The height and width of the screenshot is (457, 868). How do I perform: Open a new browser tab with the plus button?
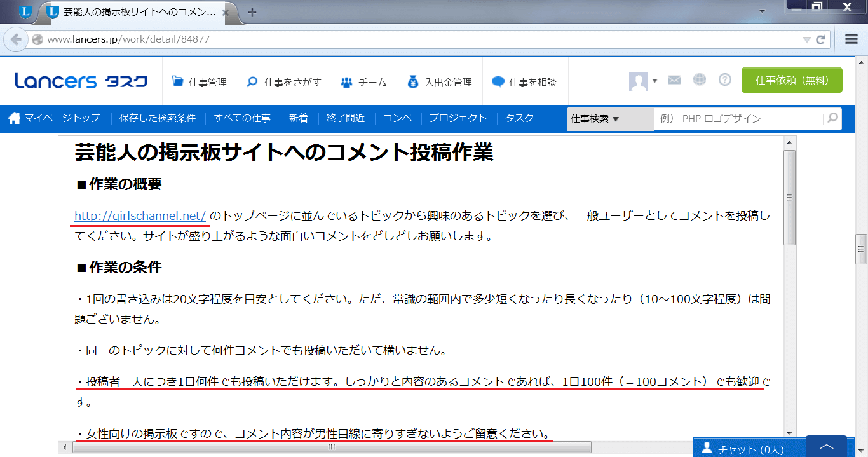(253, 11)
